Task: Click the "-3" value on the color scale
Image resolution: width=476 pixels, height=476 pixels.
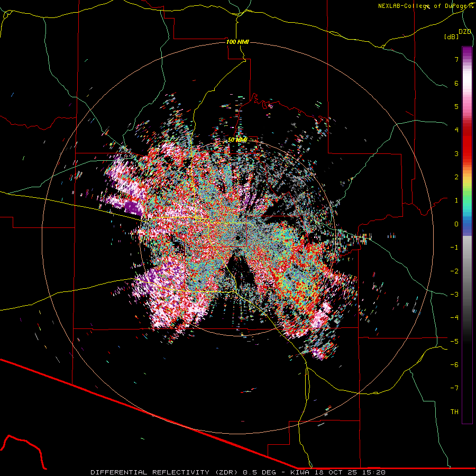Action: tap(454, 295)
